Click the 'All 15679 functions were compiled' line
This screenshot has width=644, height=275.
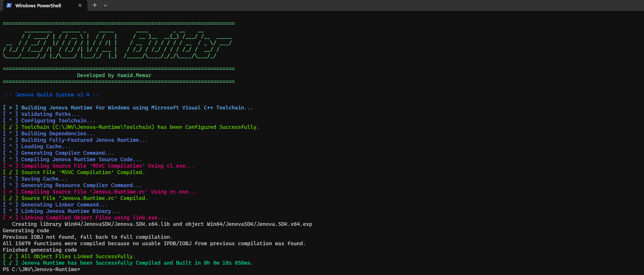point(154,244)
